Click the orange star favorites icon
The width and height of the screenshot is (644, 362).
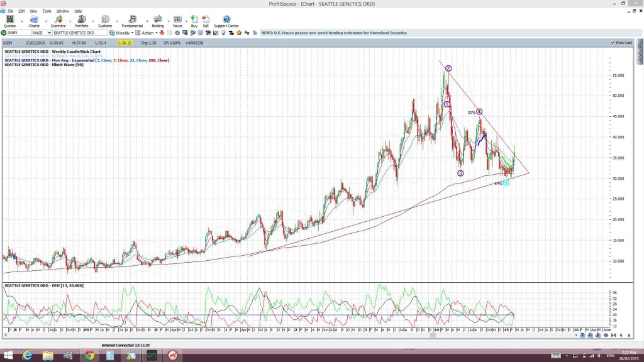pos(239,33)
